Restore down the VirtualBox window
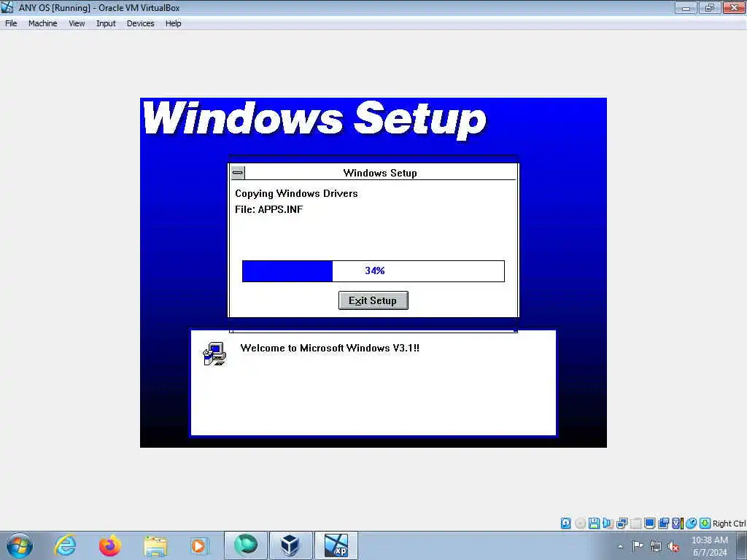Screen dimensions: 747x560 pos(709,7)
